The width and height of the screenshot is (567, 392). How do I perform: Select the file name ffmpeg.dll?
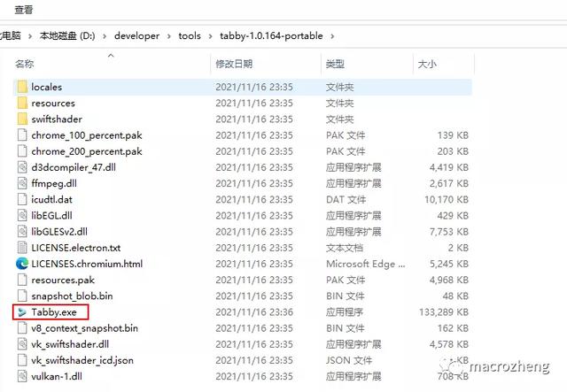click(54, 183)
